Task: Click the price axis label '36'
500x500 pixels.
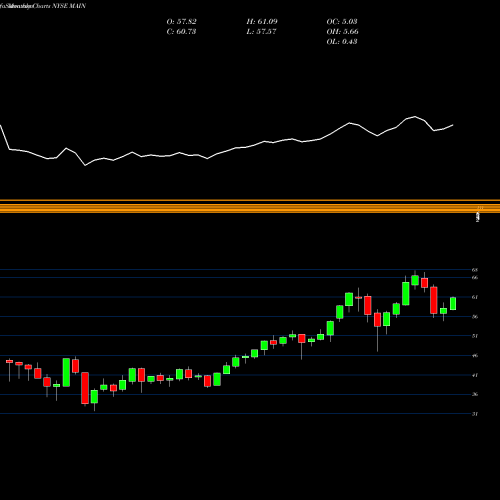Action: 475,394
